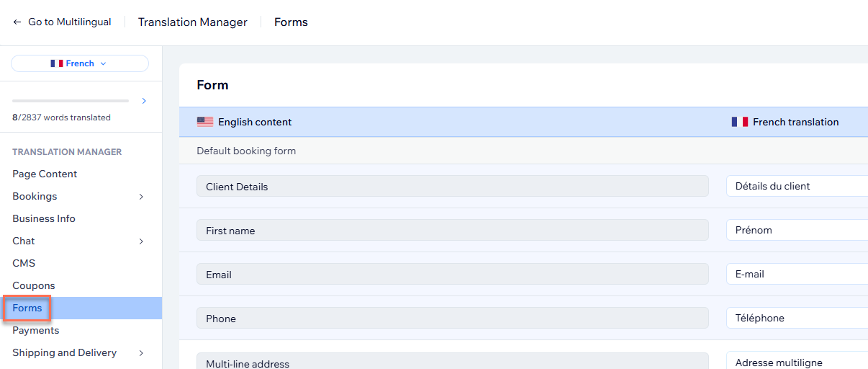Click the French flag beside French translation
The width and height of the screenshot is (868, 369).
click(740, 122)
